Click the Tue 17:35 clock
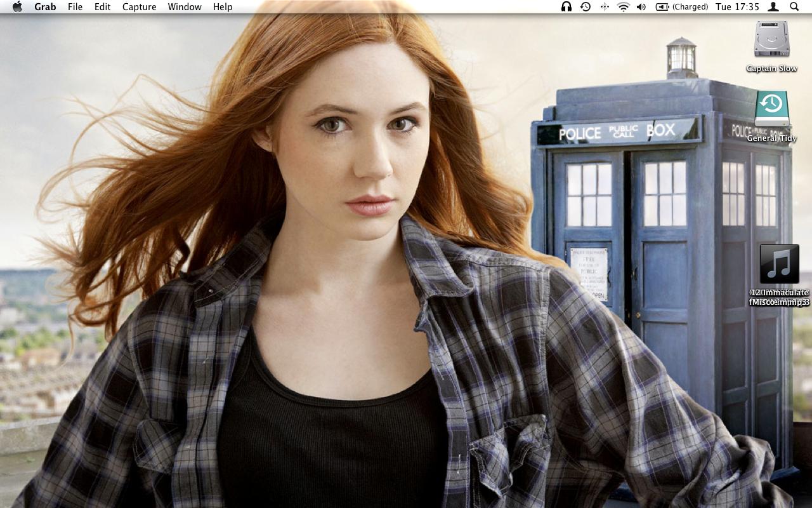This screenshot has width=812, height=508. [x=737, y=7]
